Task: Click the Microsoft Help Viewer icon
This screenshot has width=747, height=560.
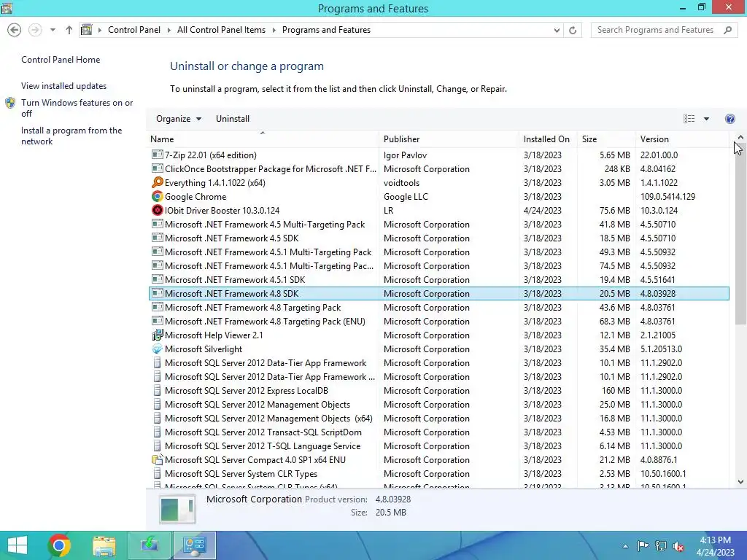Action: 157,335
